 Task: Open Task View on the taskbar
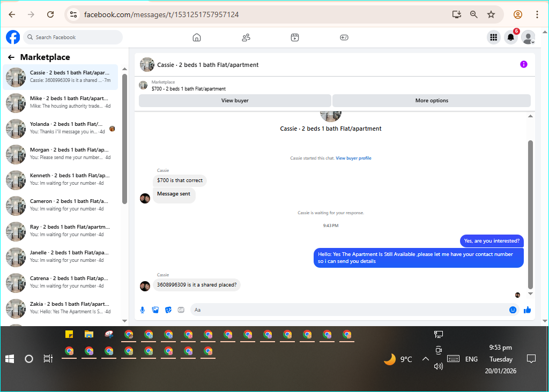[48, 359]
